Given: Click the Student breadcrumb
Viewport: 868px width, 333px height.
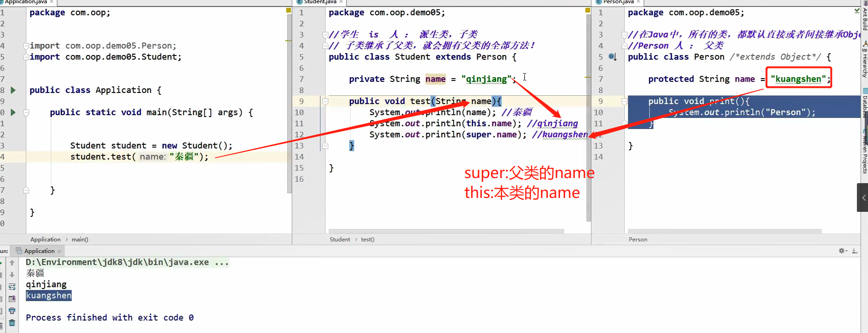Looking at the screenshot, I should pyautogui.click(x=340, y=240).
